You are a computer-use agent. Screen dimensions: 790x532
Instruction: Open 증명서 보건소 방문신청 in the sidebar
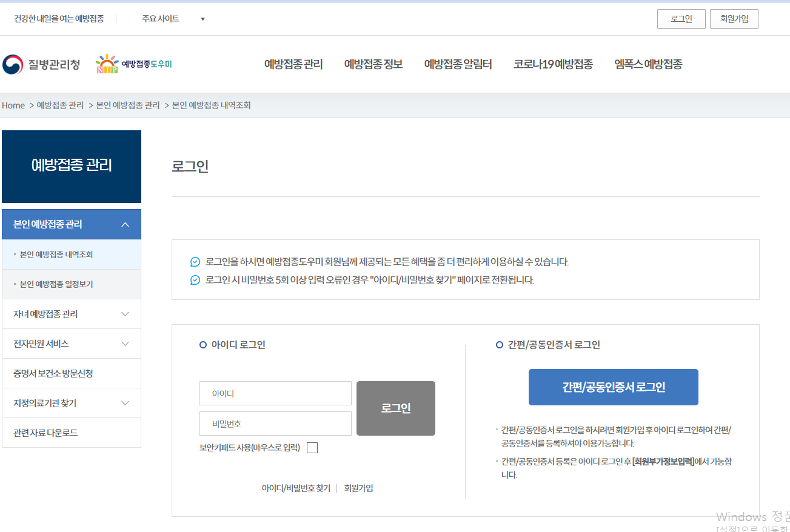(72, 373)
